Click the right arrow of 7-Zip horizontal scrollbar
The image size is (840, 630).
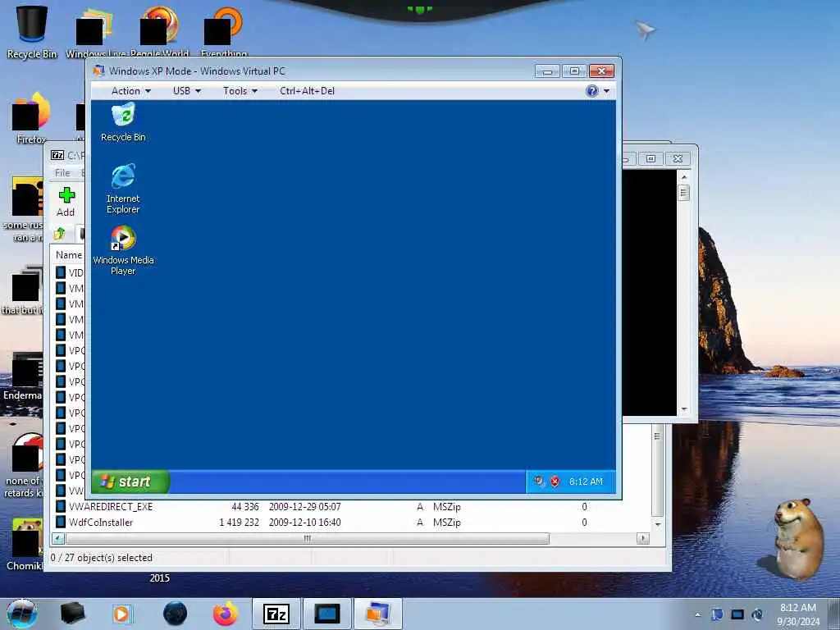[x=643, y=538]
